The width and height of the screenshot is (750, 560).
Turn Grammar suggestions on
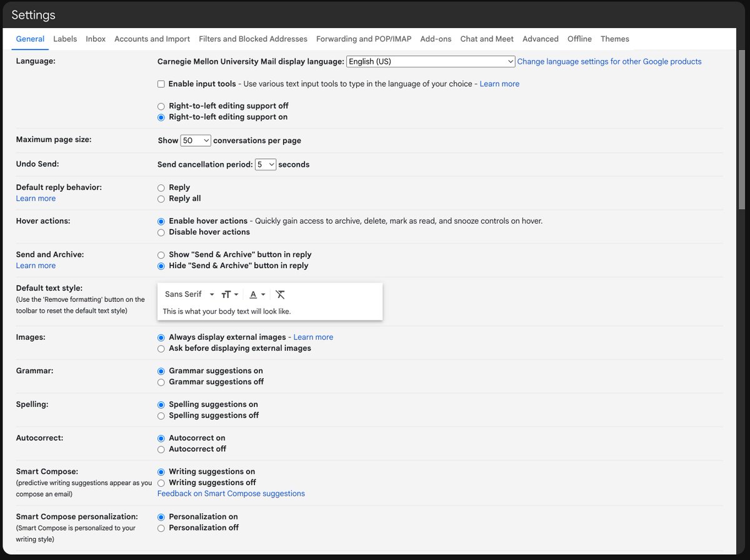pyautogui.click(x=161, y=371)
